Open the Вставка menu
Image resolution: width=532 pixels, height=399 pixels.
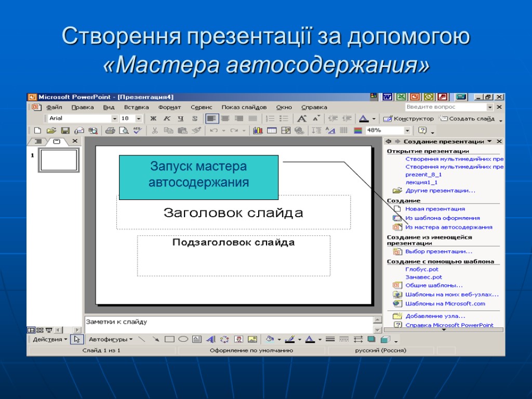tap(137, 107)
